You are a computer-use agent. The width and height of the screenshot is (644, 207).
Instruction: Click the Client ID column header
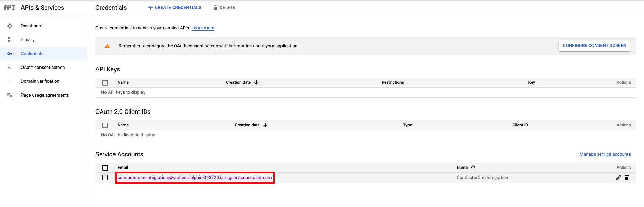(520, 125)
